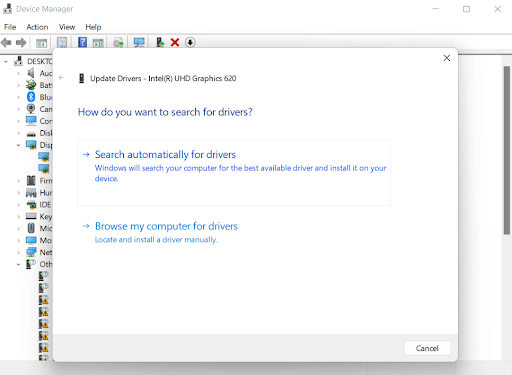The height and width of the screenshot is (375, 512).
Task: Toggle the Show/Hide Console Tree toolbar icon
Action: point(41,43)
